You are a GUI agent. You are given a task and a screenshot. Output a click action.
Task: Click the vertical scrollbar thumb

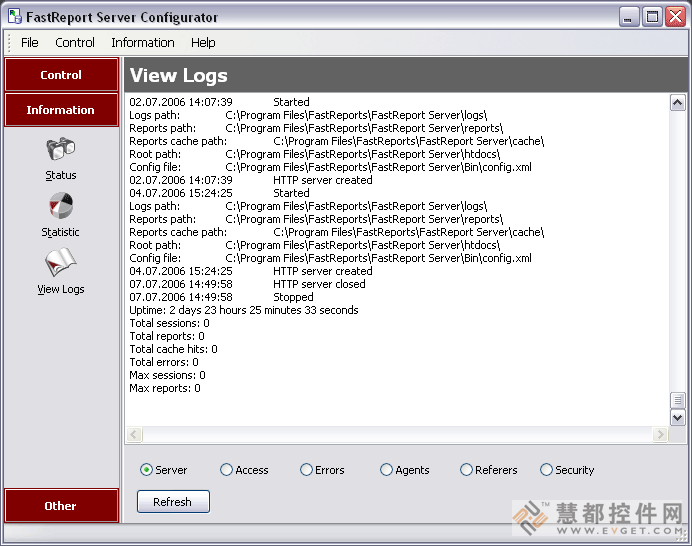677,400
